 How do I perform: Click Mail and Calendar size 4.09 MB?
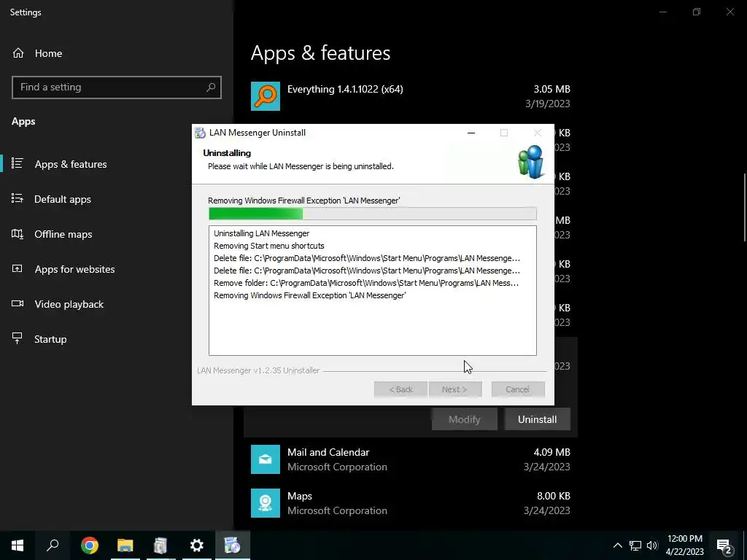coord(551,452)
